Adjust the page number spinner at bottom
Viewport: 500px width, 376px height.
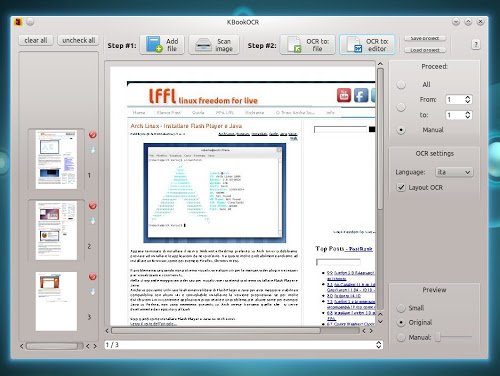click(378, 345)
